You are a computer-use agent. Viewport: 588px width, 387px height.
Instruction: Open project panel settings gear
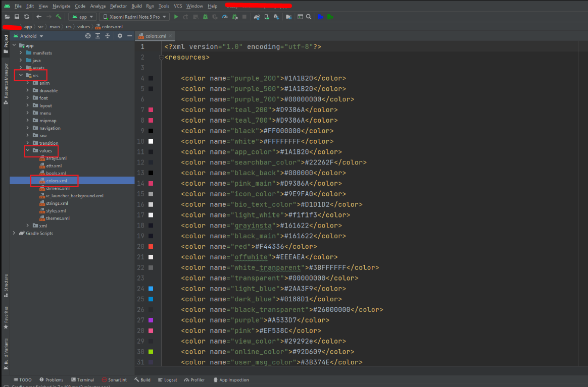(x=120, y=36)
